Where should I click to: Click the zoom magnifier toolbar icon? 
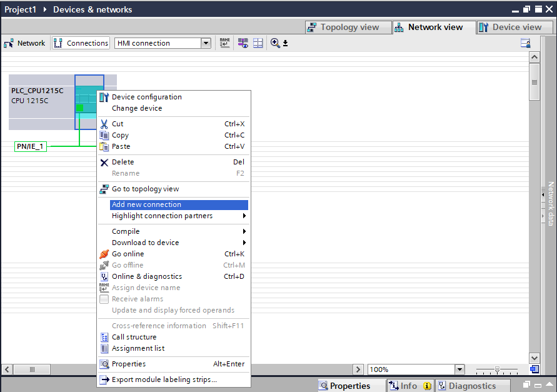[x=275, y=43]
